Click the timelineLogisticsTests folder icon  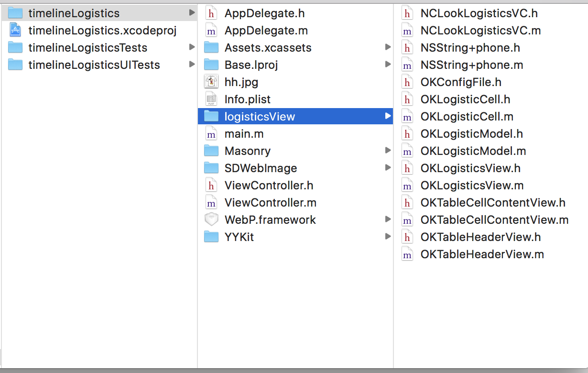(x=15, y=47)
